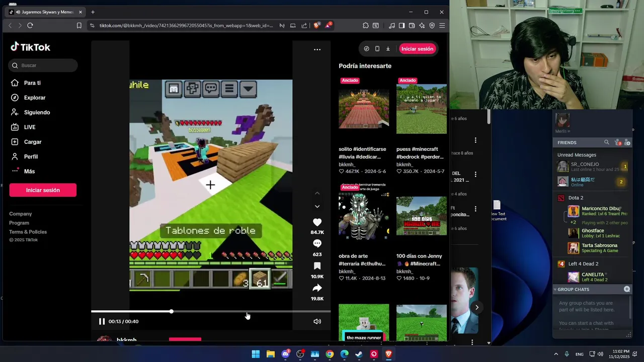The image size is (644, 362).
Task: Open the Brave extensions puzzle icon
Action: click(366, 26)
